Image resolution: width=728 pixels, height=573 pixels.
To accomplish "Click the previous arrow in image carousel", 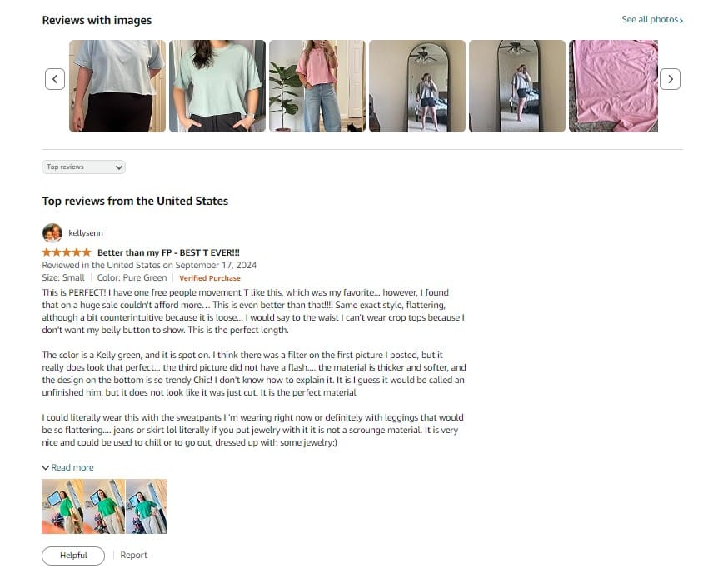I will point(55,79).
